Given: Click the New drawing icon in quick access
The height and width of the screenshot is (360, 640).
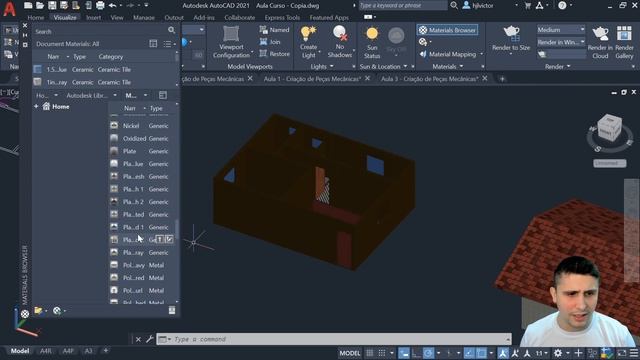Looking at the screenshot, I should [x=28, y=5].
